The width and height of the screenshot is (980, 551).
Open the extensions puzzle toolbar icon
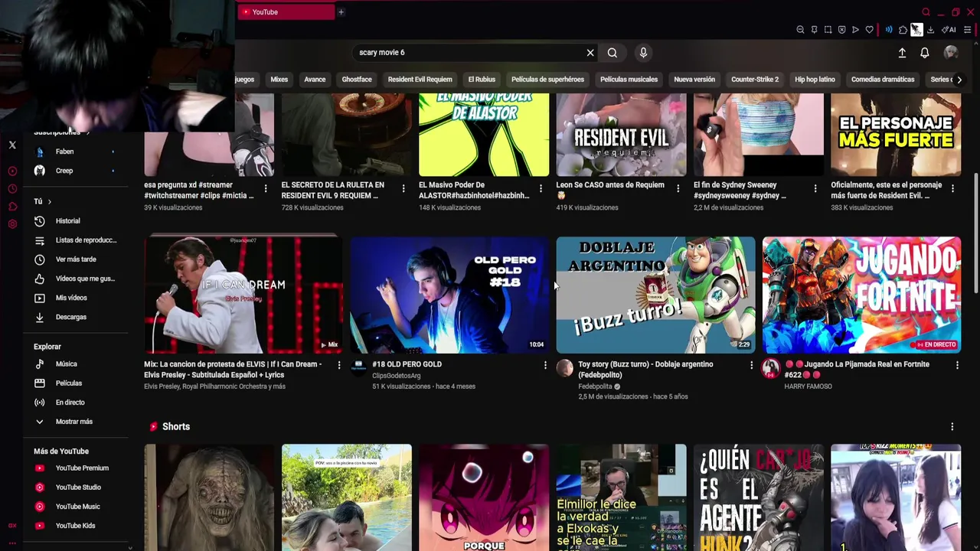(903, 30)
